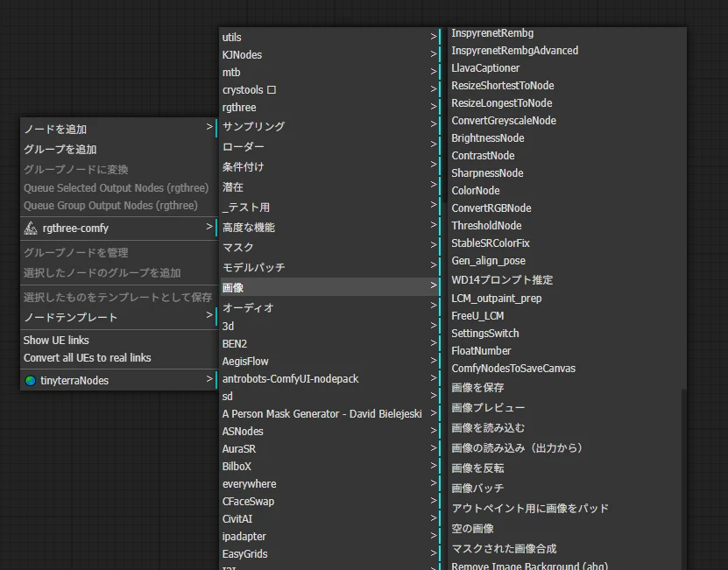
Task: Click the tinyterraNodes green circle icon
Action: pos(30,381)
